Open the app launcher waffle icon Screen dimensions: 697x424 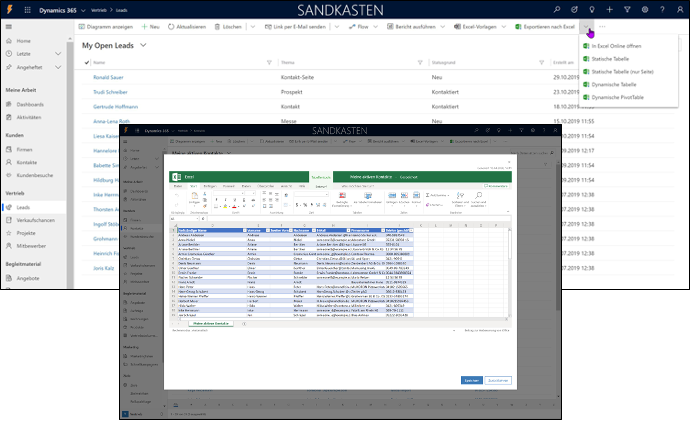point(28,10)
